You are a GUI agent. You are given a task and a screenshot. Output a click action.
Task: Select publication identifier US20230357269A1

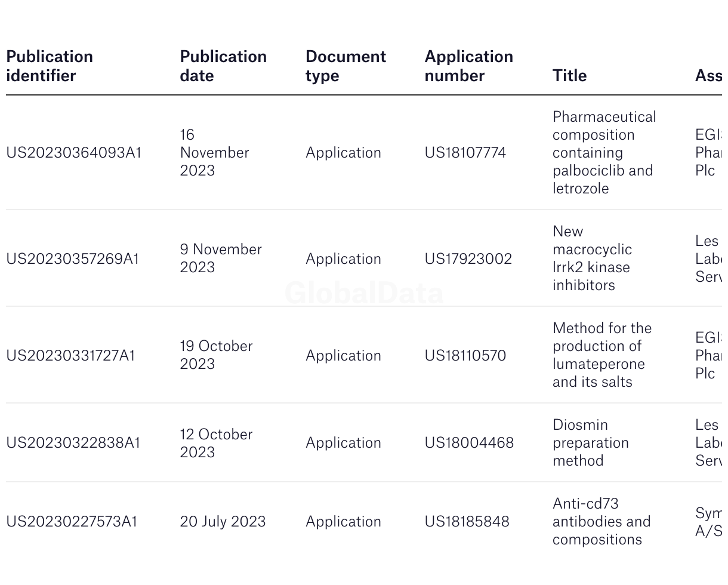pos(73,259)
